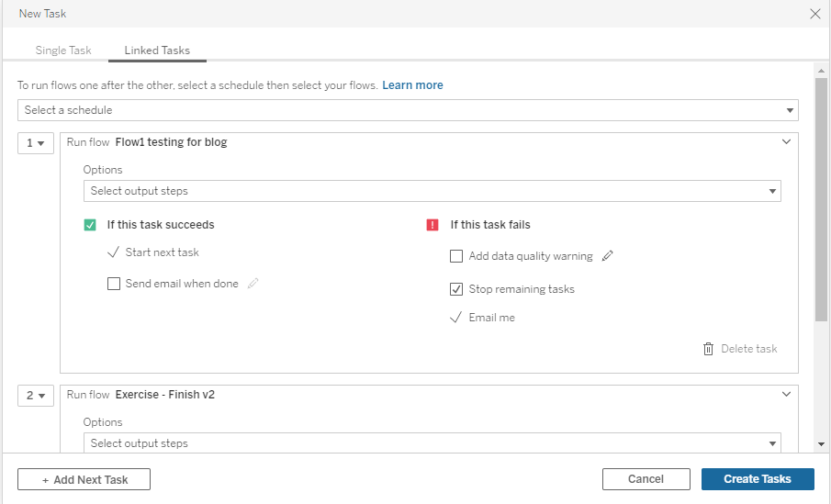This screenshot has height=504, width=831.
Task: Click the vertical scrollbar thumb
Action: [822, 197]
